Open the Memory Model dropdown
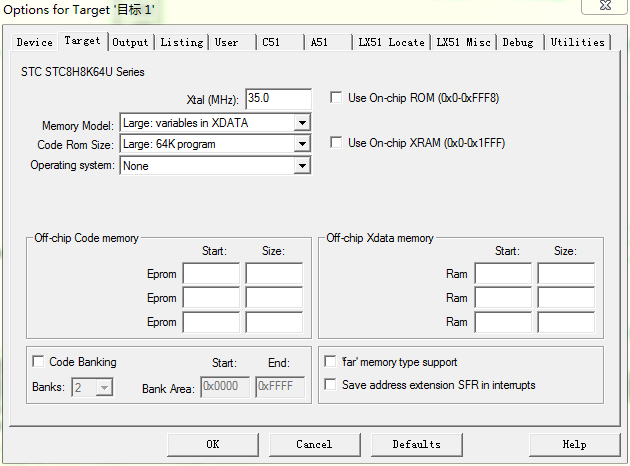 click(215, 123)
